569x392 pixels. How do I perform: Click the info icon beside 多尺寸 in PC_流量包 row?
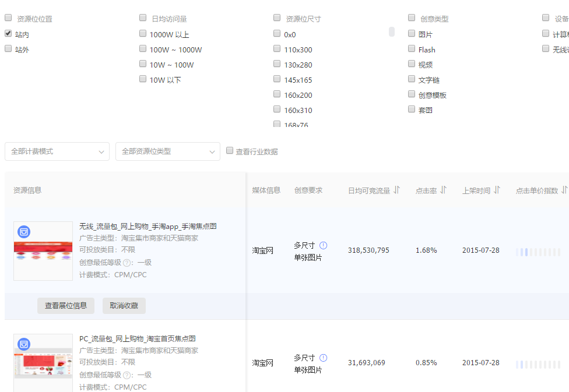[323, 358]
